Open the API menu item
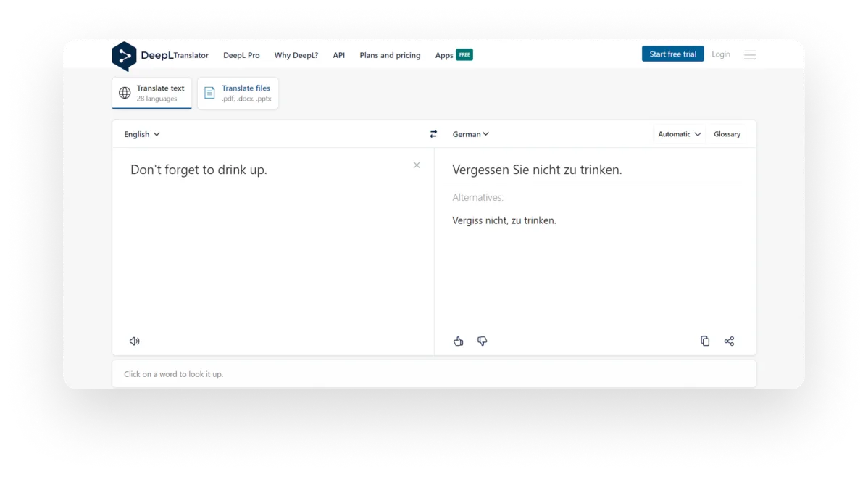868x477 pixels. click(x=338, y=54)
